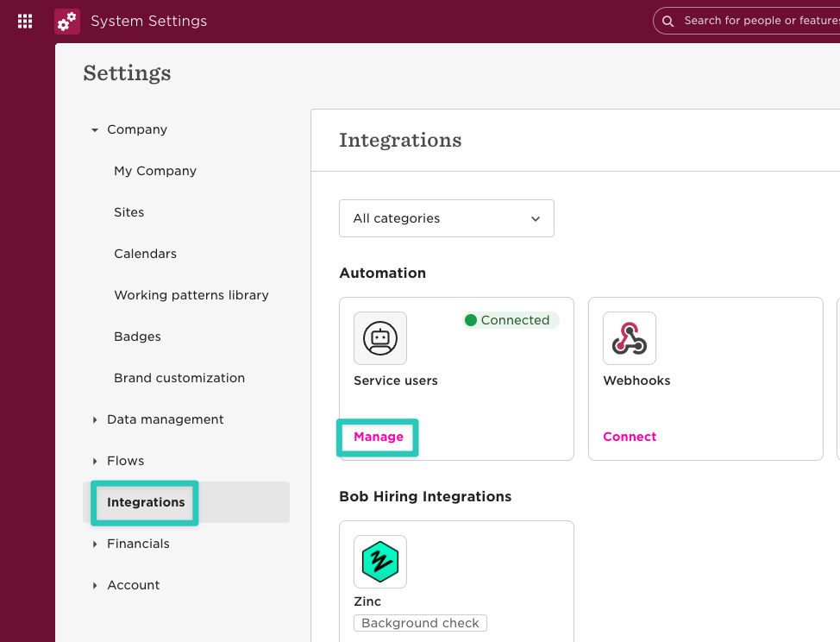Image resolution: width=840 pixels, height=642 pixels.
Task: Click Connect on the Webhooks card
Action: 630,437
